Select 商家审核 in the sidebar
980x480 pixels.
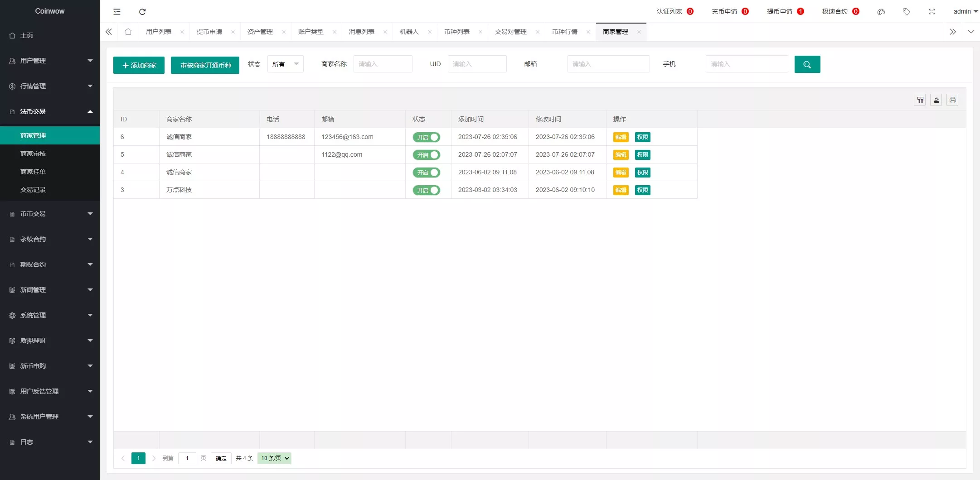click(x=33, y=154)
